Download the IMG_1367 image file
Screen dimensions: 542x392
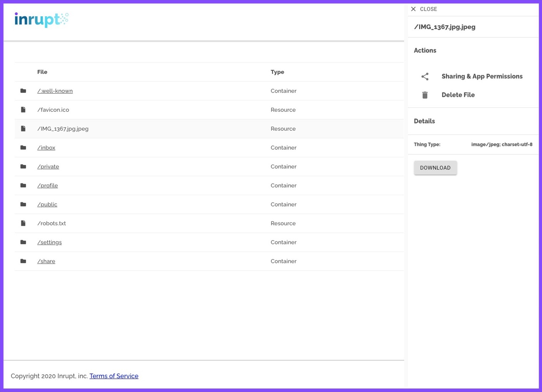pos(435,168)
